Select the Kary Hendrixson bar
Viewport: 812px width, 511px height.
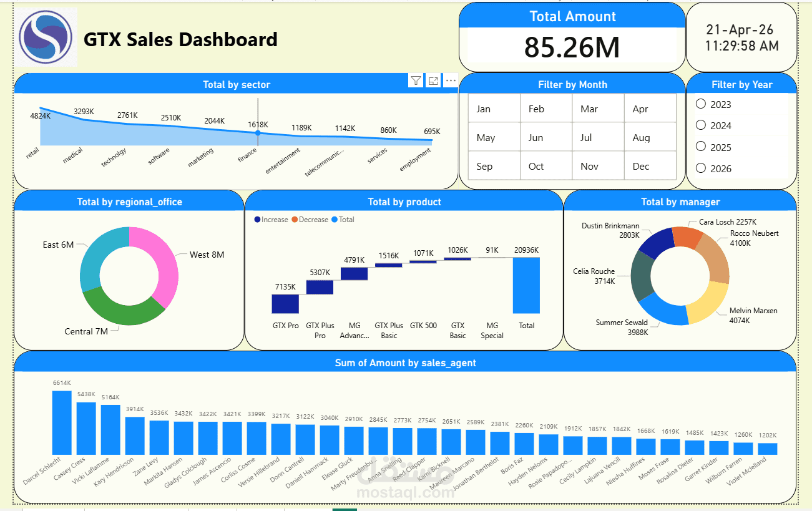135,436
